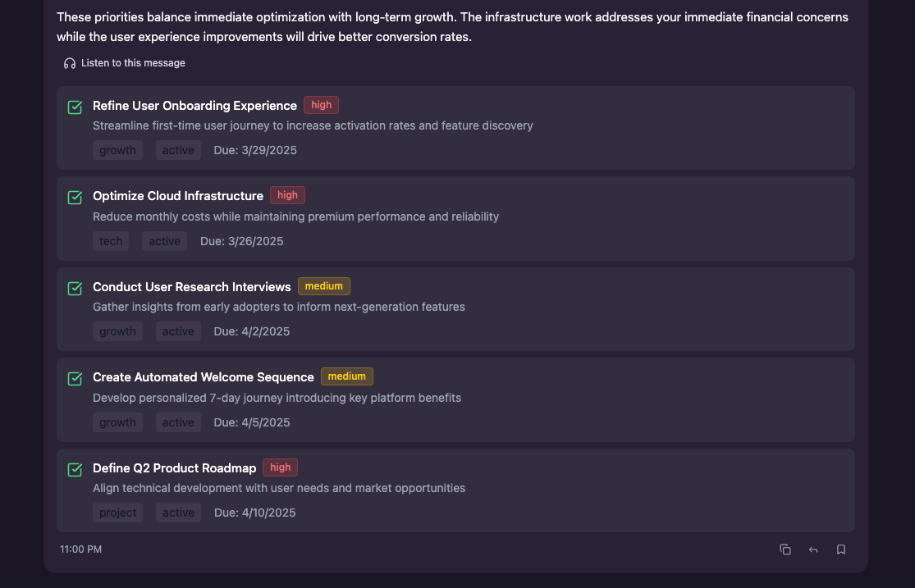Image resolution: width=915 pixels, height=588 pixels.
Task: Click the 11:00 PM message timestamp
Action: click(80, 549)
